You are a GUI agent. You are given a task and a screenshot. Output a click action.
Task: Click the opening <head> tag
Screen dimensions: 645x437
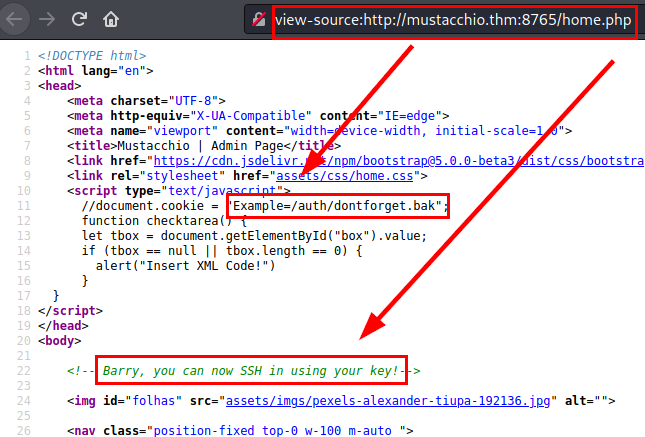click(60, 86)
